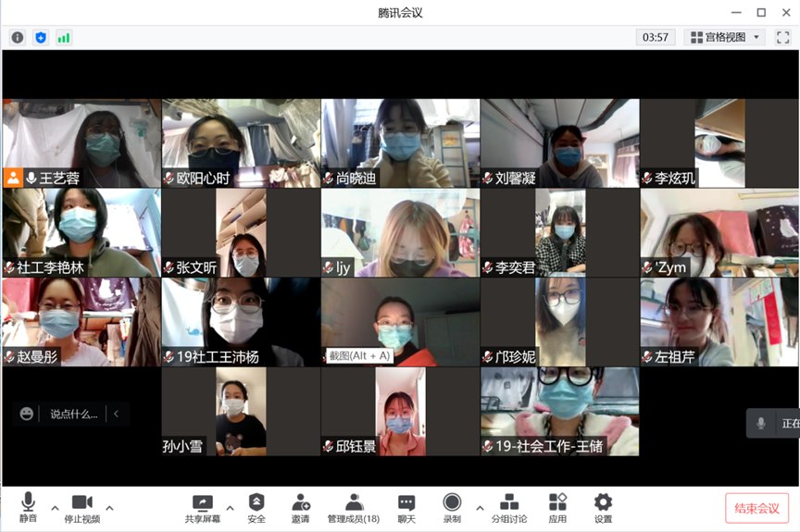
Task: Start 录制 recording
Action: 452,507
